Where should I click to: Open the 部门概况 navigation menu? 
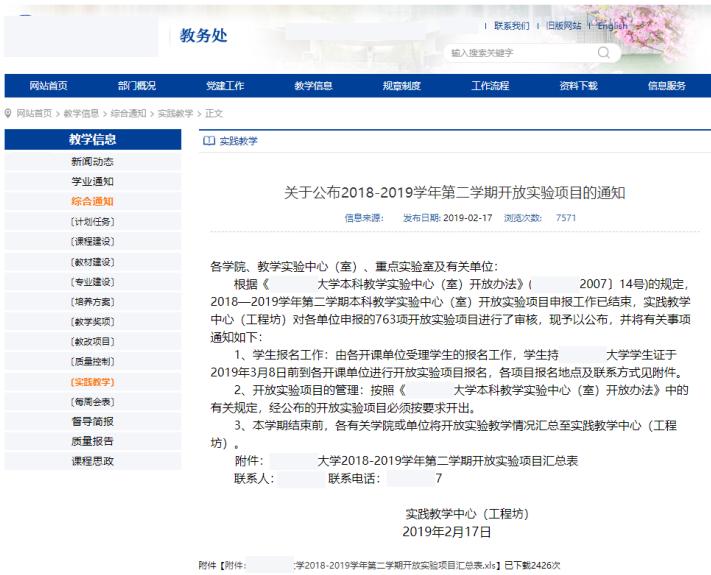pos(137,86)
